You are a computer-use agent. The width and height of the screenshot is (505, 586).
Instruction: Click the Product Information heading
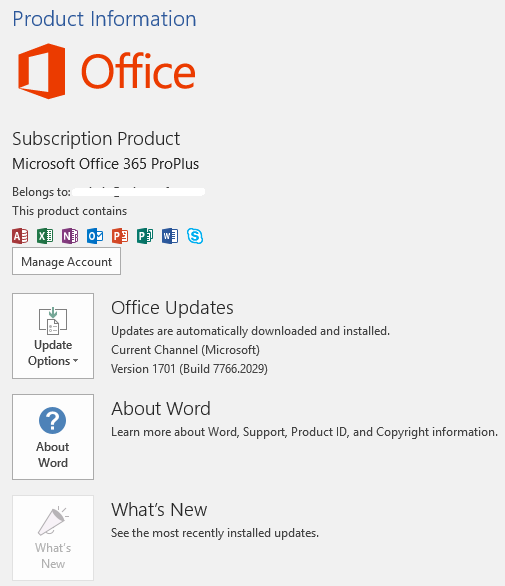[x=104, y=19]
